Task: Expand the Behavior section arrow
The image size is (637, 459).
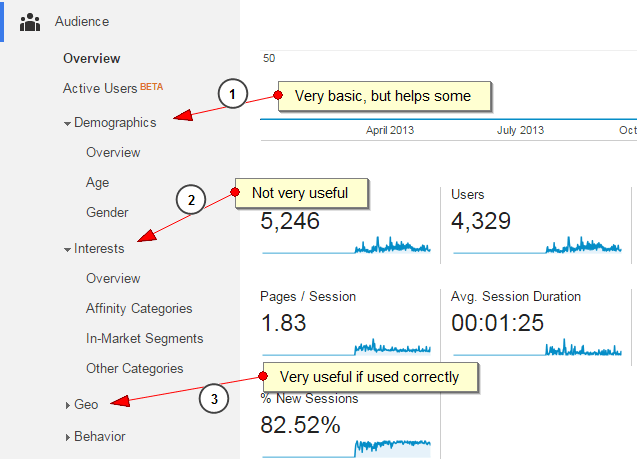Action: (x=67, y=437)
